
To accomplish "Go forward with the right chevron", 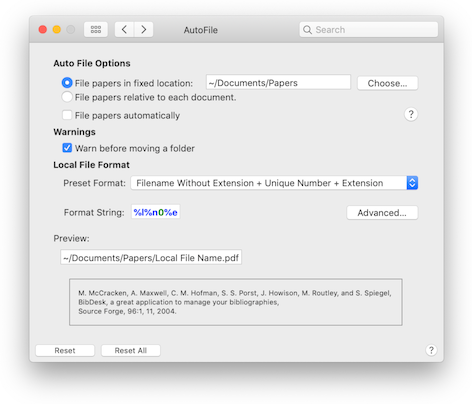I will pos(144,30).
